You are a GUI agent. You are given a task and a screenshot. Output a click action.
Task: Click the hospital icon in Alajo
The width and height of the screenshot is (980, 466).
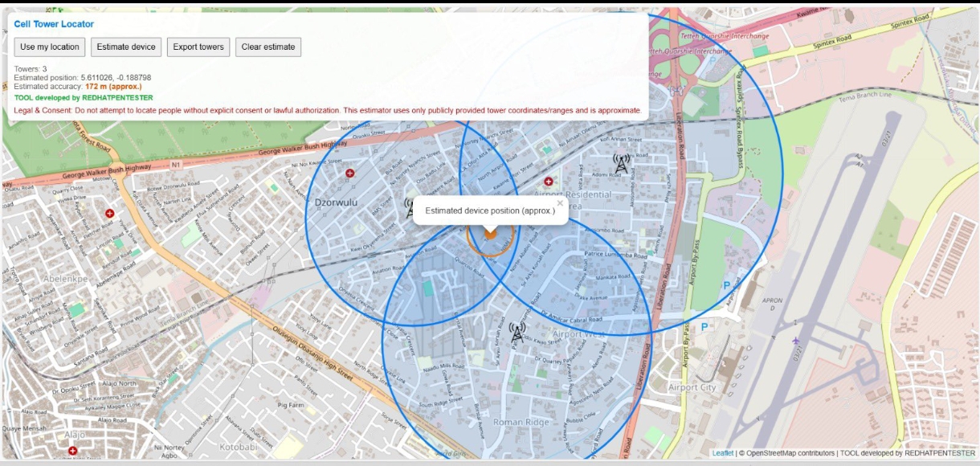(73, 451)
